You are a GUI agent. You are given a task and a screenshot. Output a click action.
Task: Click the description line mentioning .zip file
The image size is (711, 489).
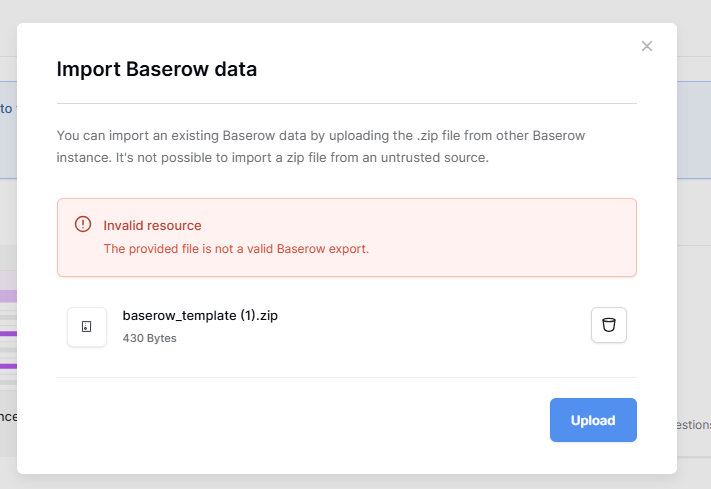point(321,136)
